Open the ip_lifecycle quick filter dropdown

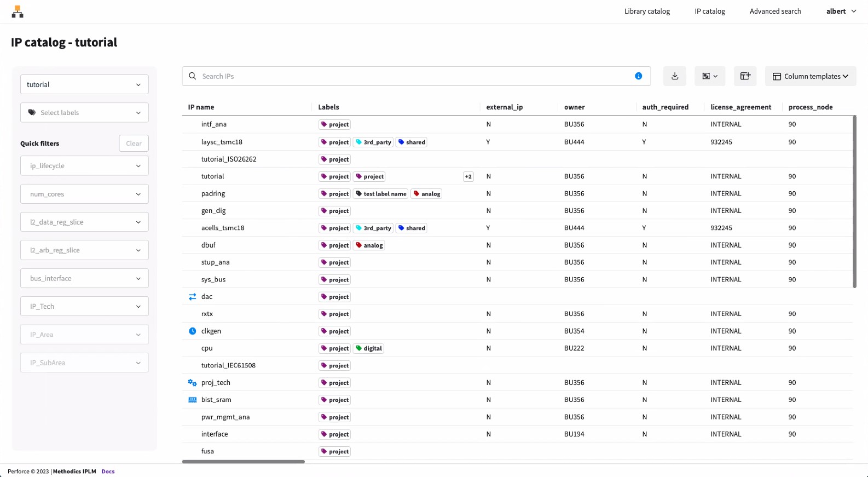pos(84,166)
